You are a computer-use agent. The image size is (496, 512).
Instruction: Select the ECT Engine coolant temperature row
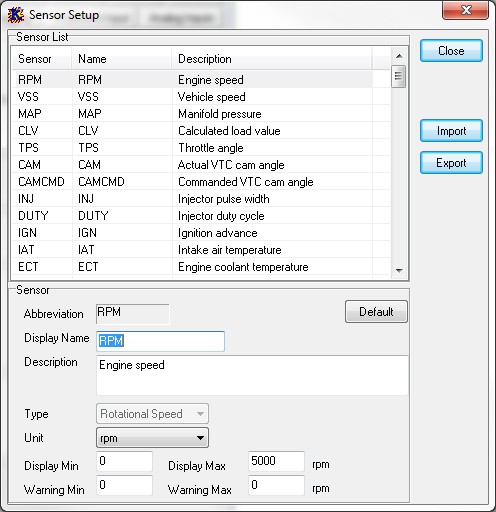tap(201, 267)
